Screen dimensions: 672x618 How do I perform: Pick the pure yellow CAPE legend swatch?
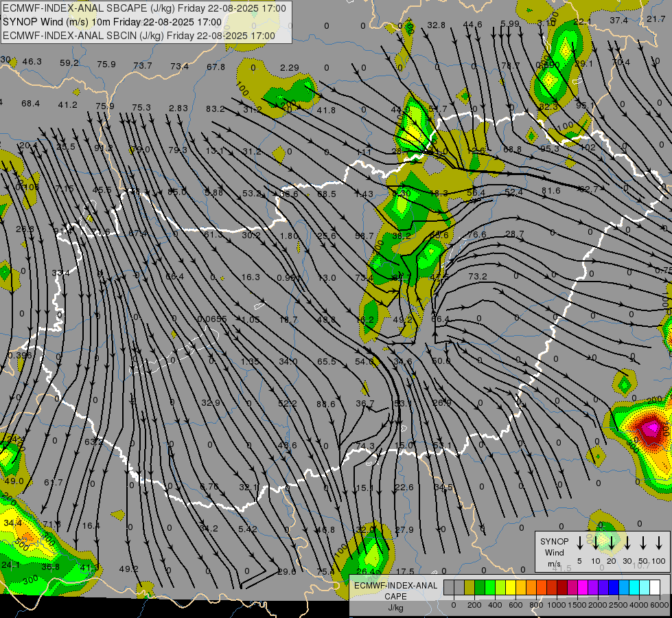pyautogui.click(x=511, y=588)
